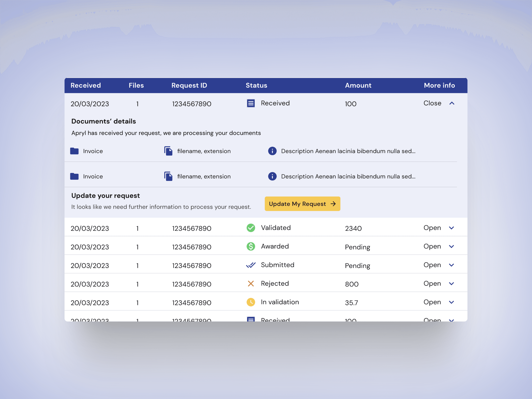The image size is (532, 399).
Task: Expand the Rejected row details
Action: [451, 284]
